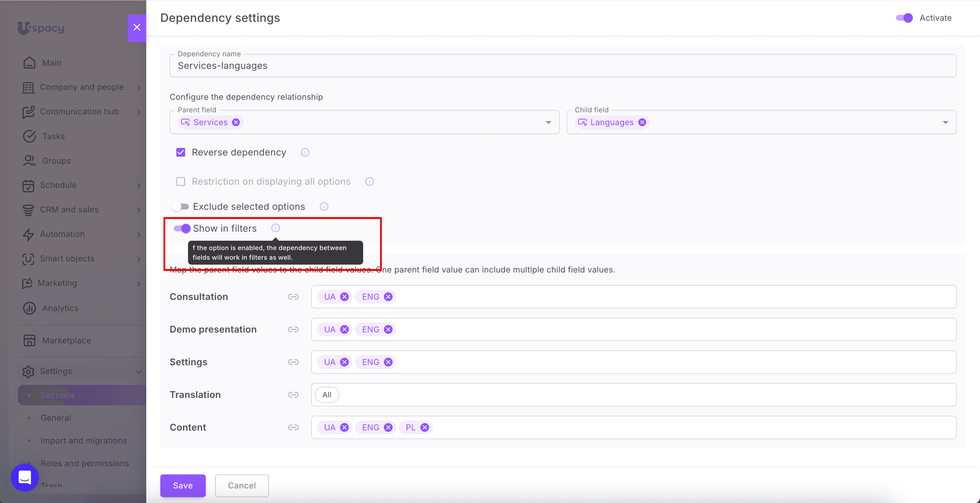Expand the Child field dropdown
This screenshot has width=980, height=503.
945,123
